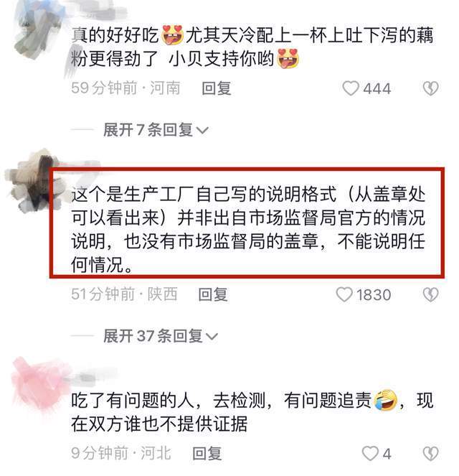Like the Hebei comment with 4 likes

[x=370, y=454]
